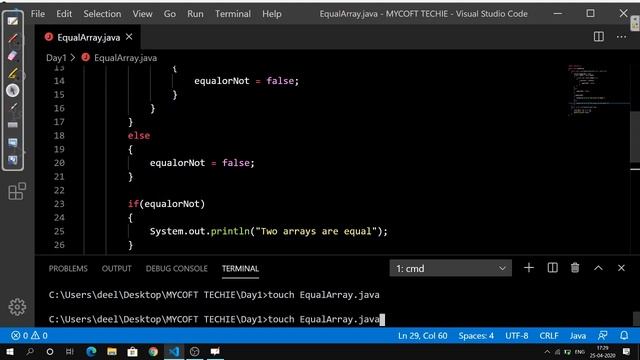This screenshot has height=360, width=640.
Task: Click Day1 in the breadcrumb
Action: (56, 58)
